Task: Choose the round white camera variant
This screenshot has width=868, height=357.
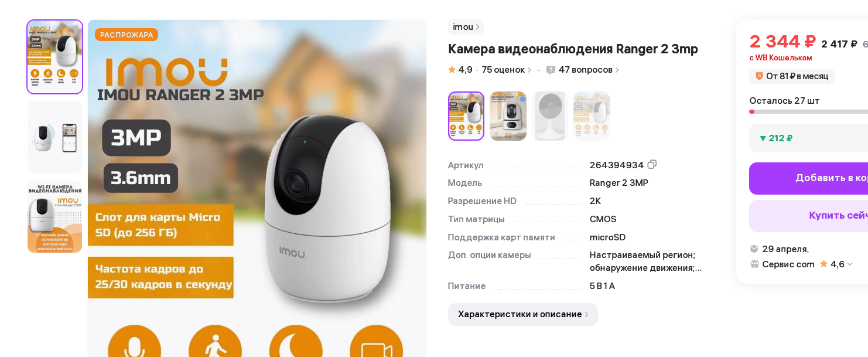Action: [x=550, y=116]
